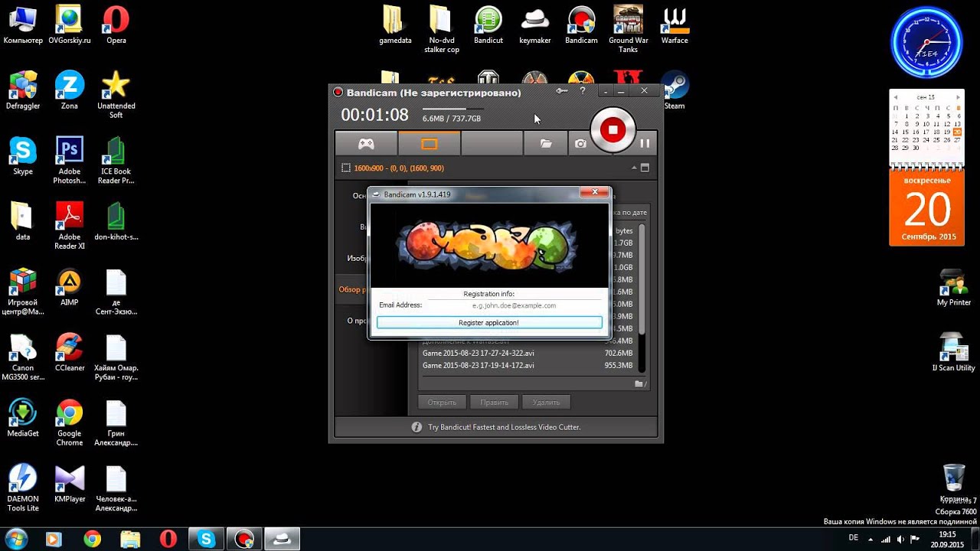
Task: Open the gamedata folder on the desktop
Action: (395, 25)
